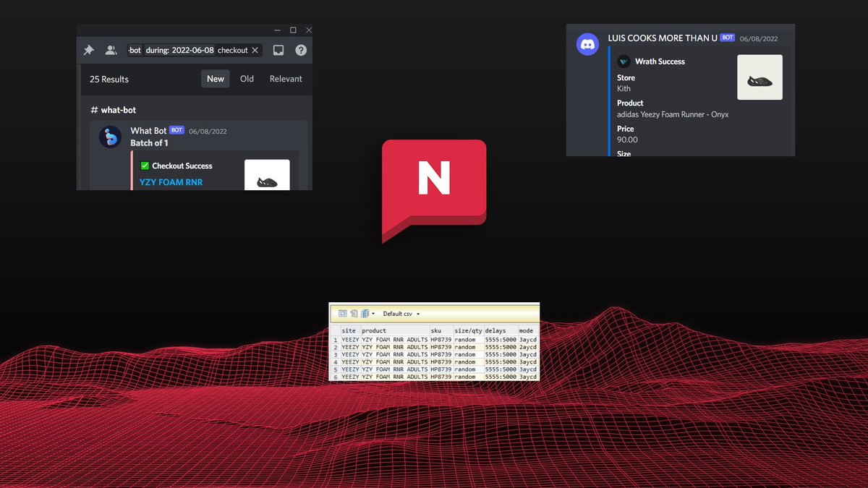Select row number 6 in the csv table

pos(335,377)
